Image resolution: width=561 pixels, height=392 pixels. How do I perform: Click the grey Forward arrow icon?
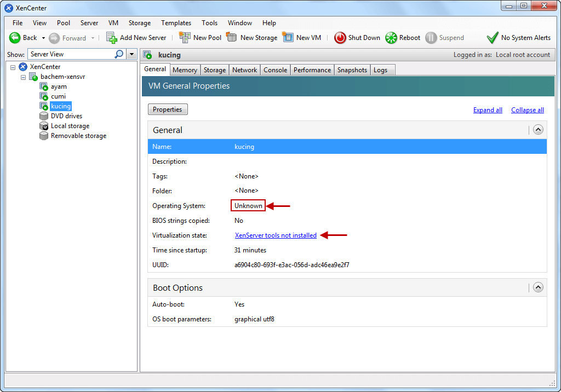pyautogui.click(x=54, y=38)
